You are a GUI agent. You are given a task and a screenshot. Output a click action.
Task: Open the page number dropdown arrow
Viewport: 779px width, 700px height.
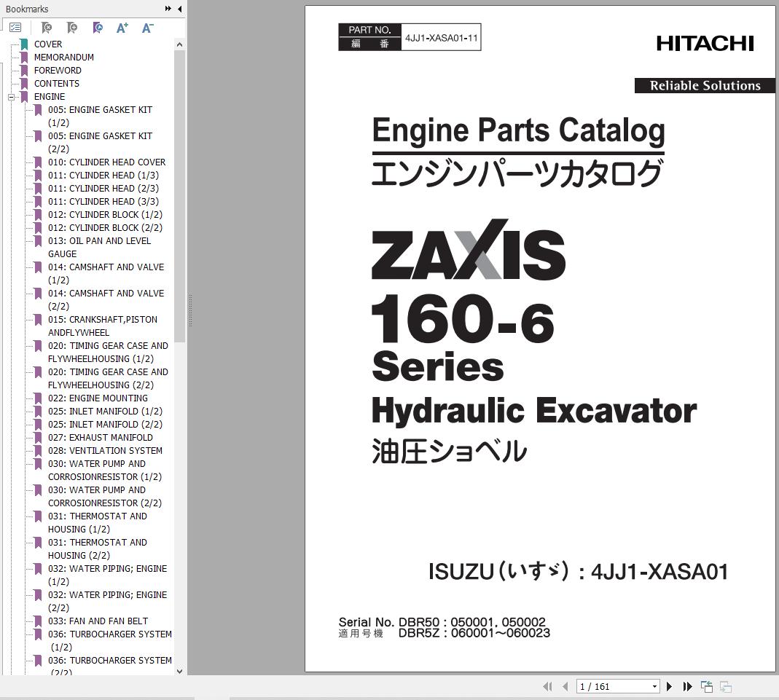(655, 687)
